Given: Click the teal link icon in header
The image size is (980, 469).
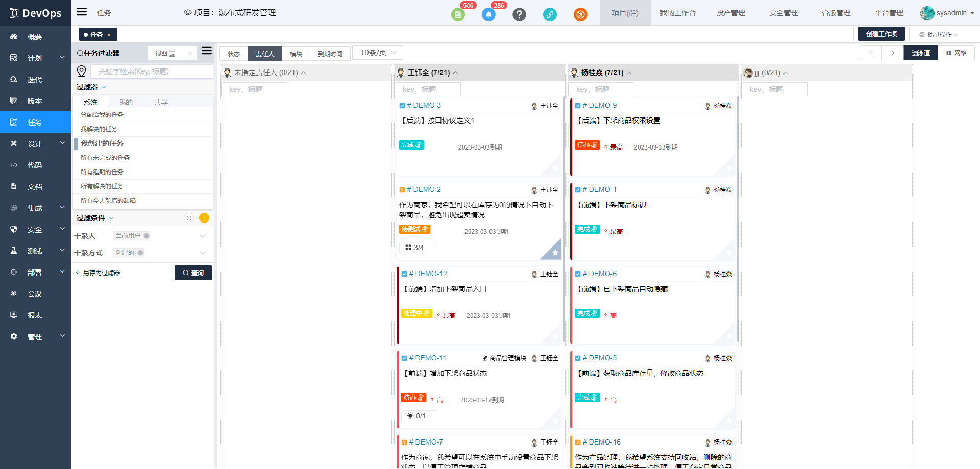Looking at the screenshot, I should 550,15.
